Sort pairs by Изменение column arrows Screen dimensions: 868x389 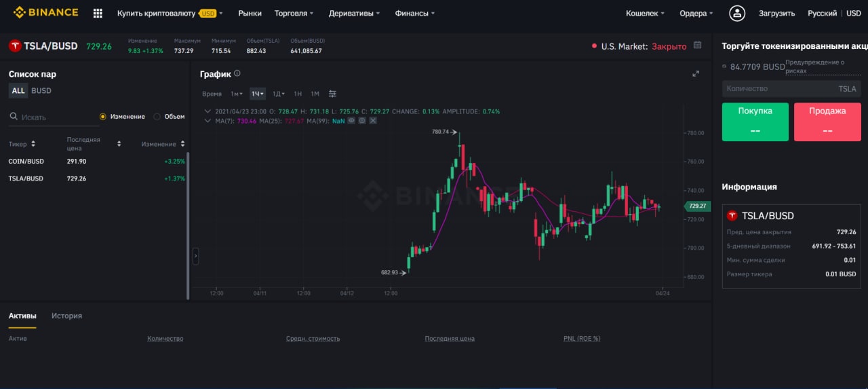pos(182,144)
